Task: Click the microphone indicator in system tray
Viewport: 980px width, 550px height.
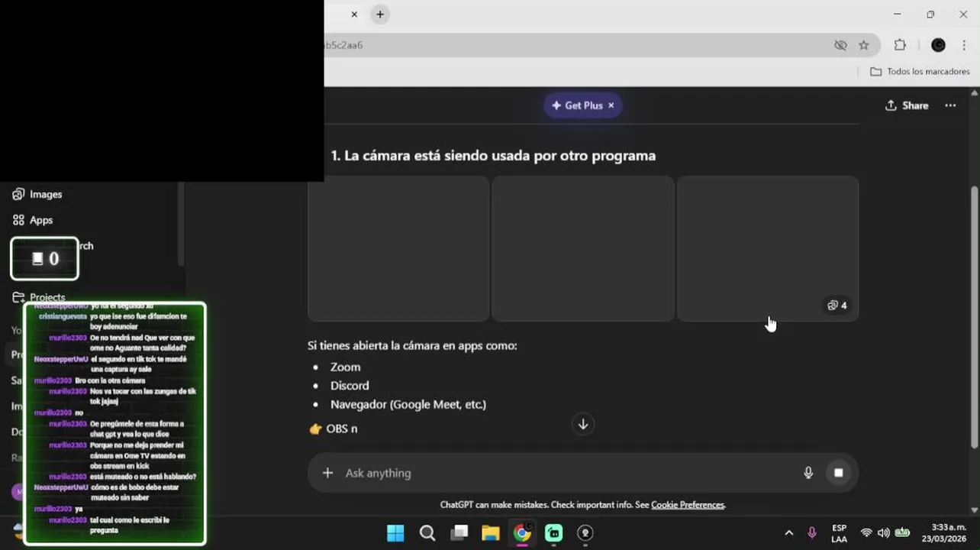Action: (812, 533)
